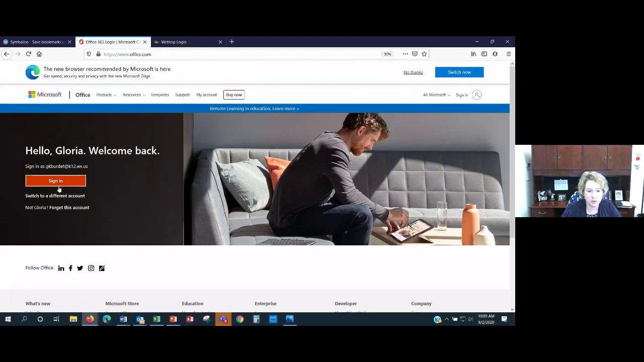Open Microsoft Edge from the taskbar
Viewport: 644px width, 362px height.
[x=107, y=319]
